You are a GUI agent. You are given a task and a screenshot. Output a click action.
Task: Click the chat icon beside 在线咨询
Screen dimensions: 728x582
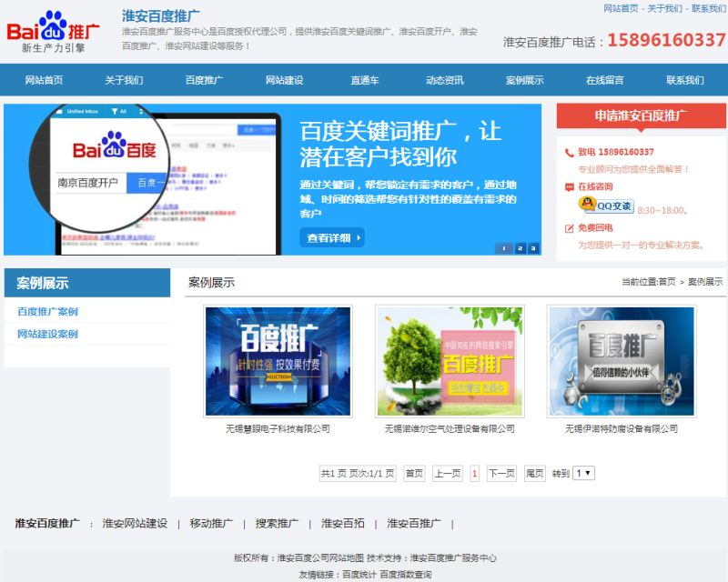coord(570,187)
